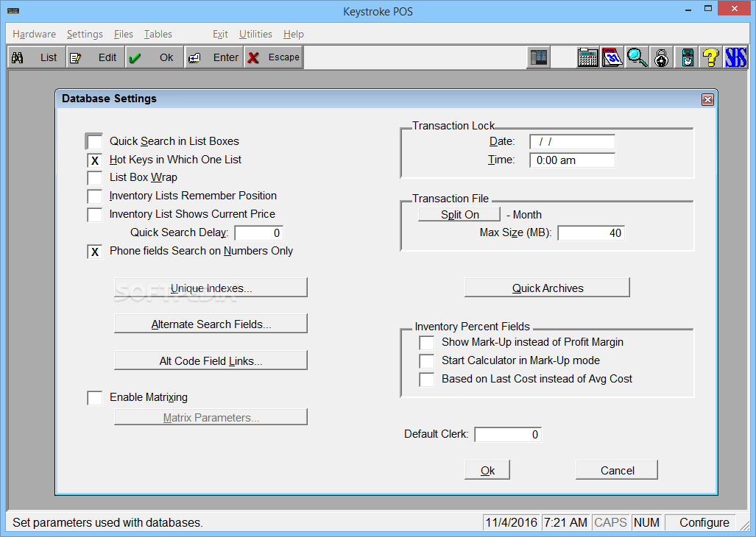Open the Help menu
Viewport: 756px width, 537px height.
tap(294, 34)
